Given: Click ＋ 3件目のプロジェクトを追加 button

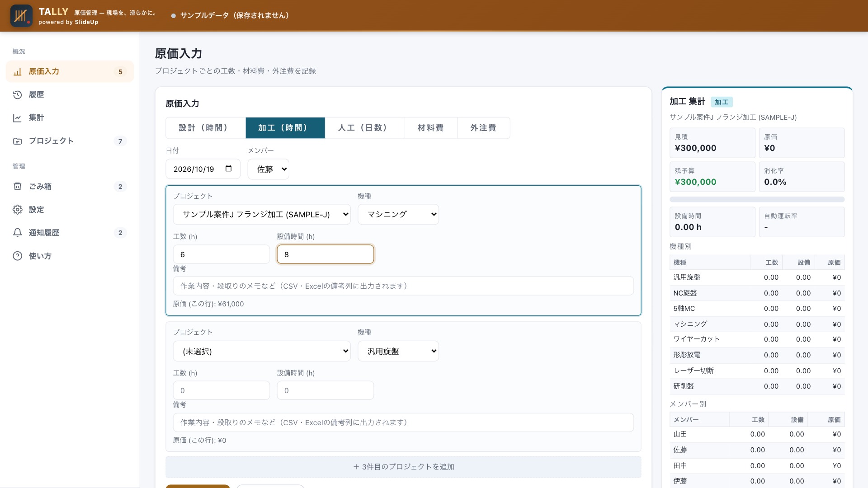Looking at the screenshot, I should pos(403,467).
